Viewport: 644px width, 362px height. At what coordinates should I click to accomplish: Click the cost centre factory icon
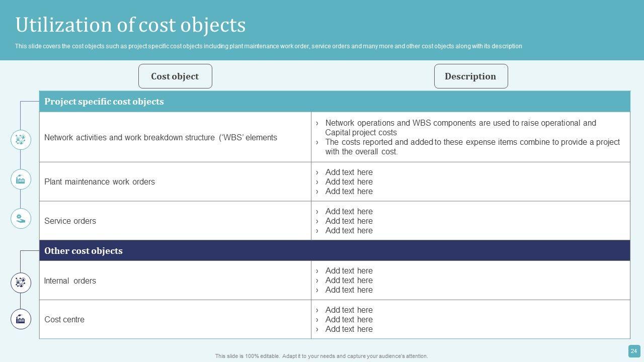pos(21,319)
